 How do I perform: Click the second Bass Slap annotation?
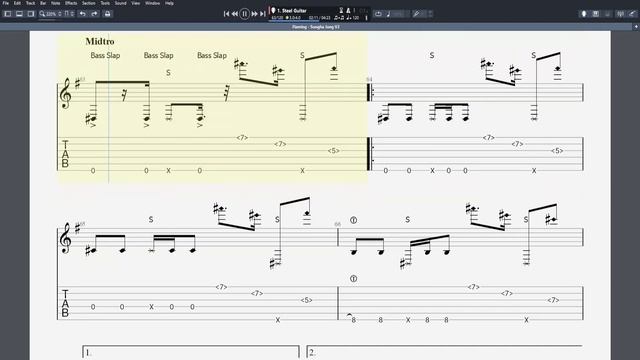[158, 55]
